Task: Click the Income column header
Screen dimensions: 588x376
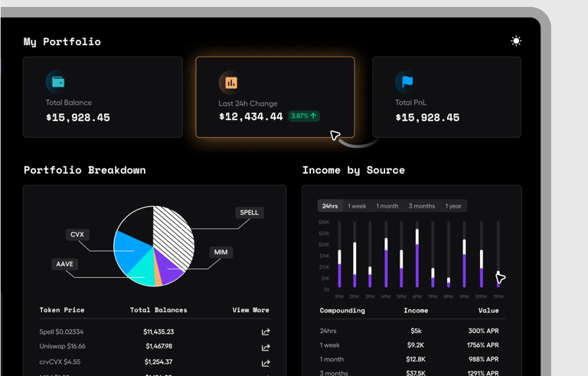Action: 416,310
